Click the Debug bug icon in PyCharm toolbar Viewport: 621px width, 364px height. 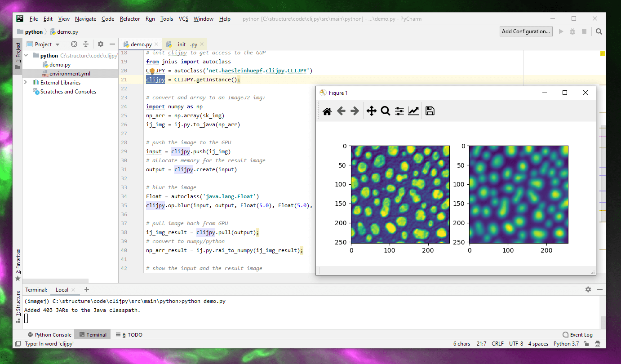point(572,31)
